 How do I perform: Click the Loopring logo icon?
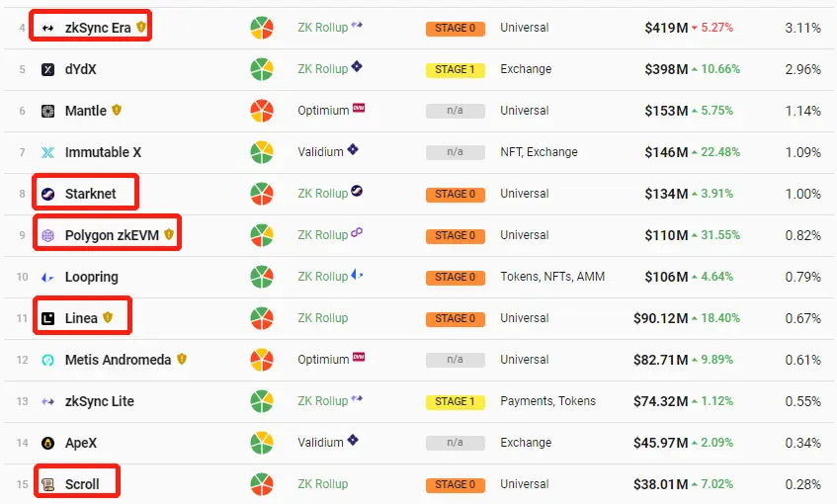48,277
